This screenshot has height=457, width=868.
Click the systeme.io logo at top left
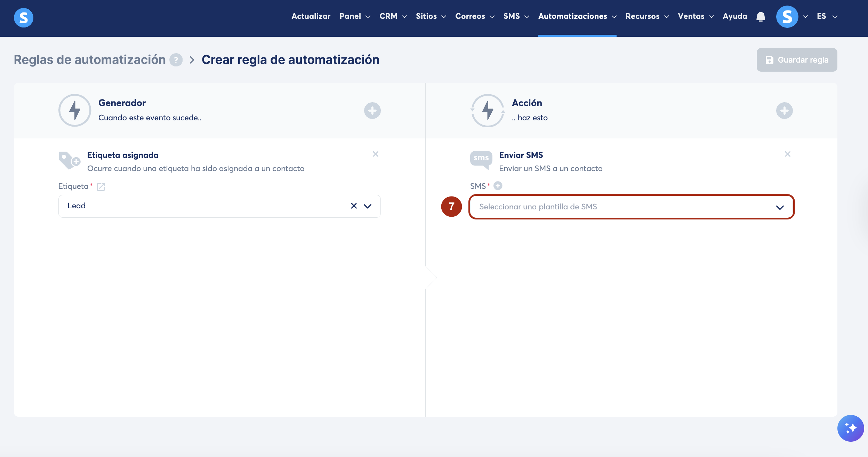(x=24, y=17)
